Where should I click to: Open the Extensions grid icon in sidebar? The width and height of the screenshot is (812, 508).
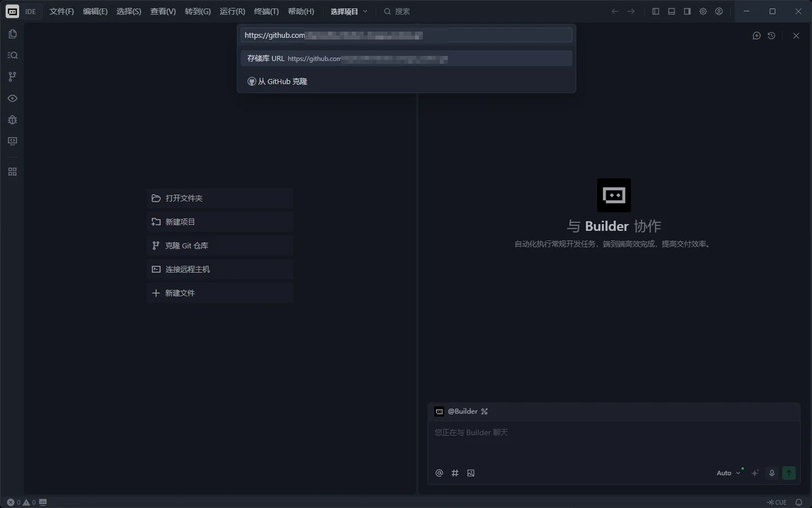(x=12, y=172)
